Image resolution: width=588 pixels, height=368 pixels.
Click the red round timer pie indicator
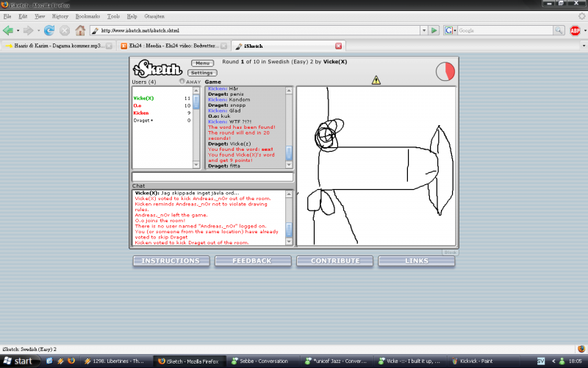[x=445, y=71]
